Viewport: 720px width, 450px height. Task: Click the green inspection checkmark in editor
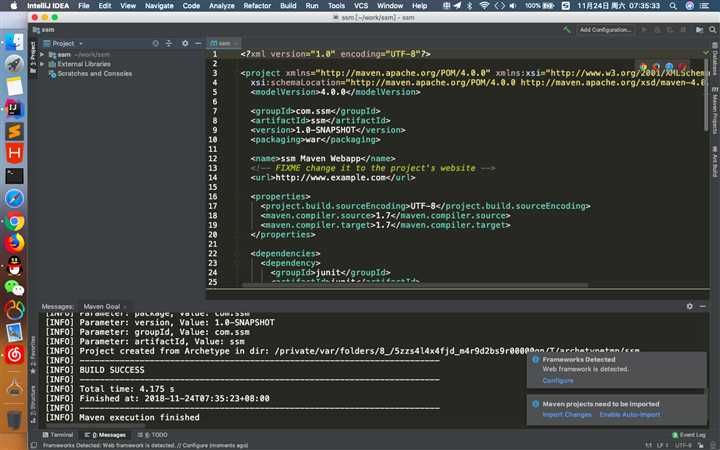click(x=706, y=53)
